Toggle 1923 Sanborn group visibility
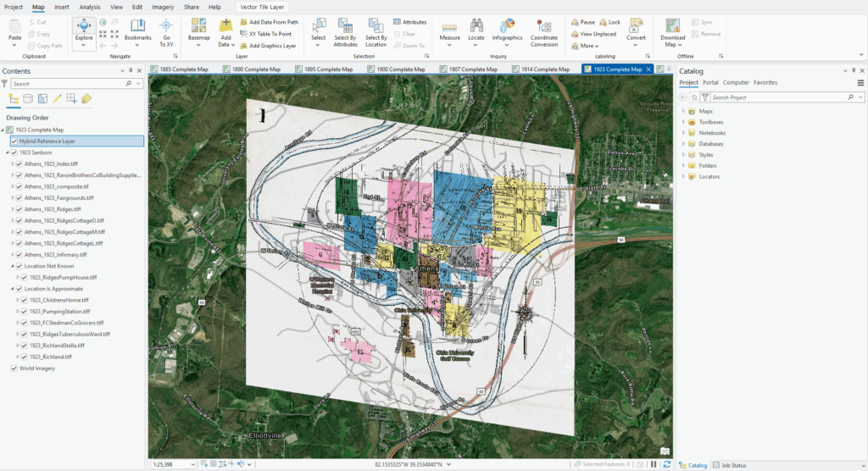The height and width of the screenshot is (471, 868). pyautogui.click(x=14, y=152)
